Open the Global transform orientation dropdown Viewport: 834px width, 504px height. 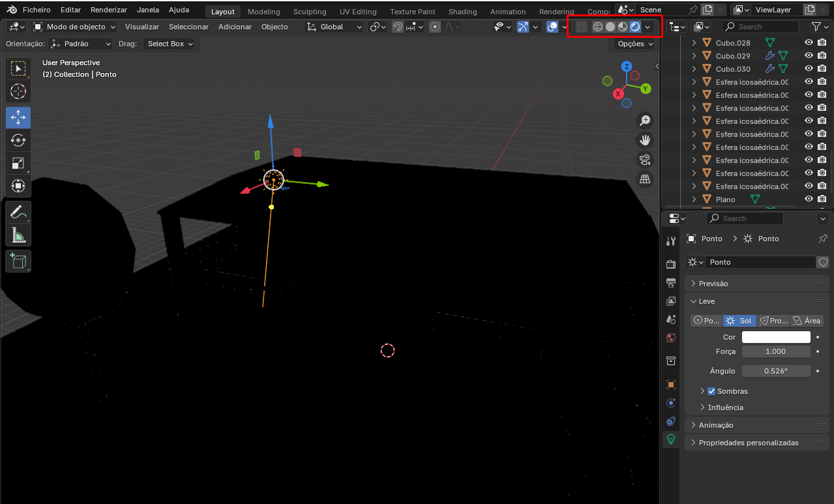335,27
